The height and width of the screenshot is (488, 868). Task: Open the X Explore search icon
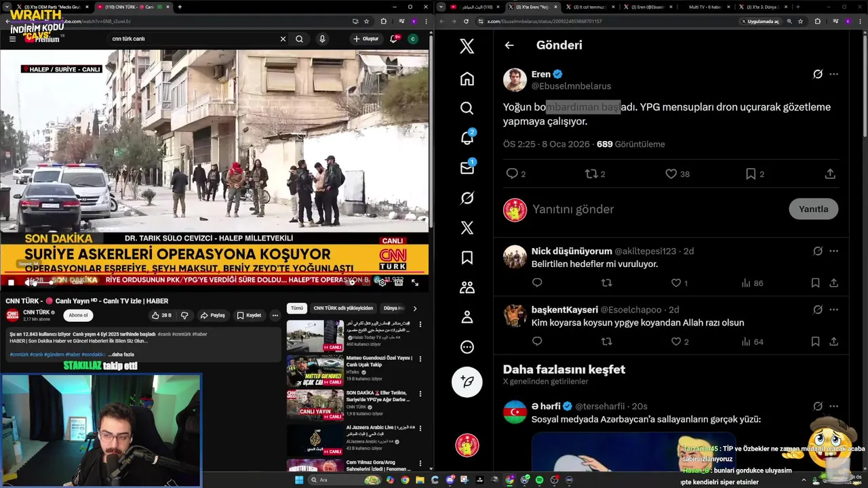(x=467, y=108)
